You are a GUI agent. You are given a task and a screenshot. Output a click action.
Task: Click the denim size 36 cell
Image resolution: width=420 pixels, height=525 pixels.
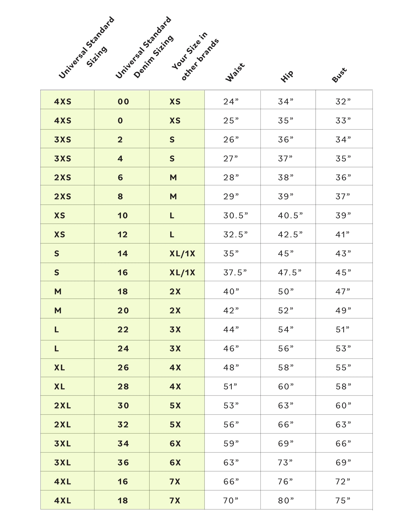pos(123,462)
